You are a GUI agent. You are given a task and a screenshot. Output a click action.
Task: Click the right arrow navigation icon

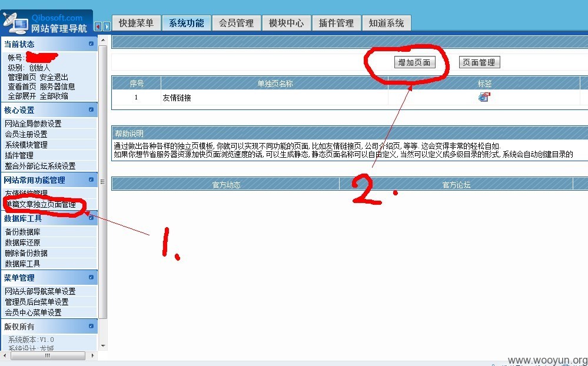107,26
